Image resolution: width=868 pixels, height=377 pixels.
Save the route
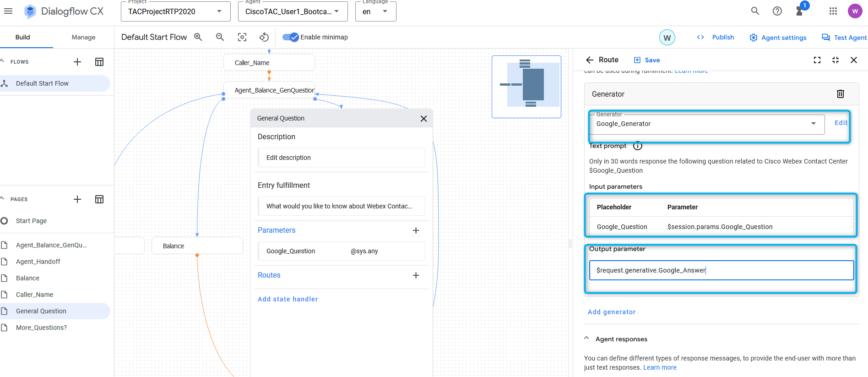(647, 60)
